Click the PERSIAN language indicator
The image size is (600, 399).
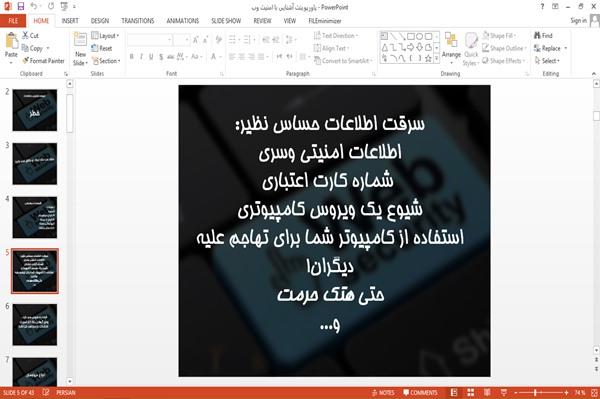66,392
